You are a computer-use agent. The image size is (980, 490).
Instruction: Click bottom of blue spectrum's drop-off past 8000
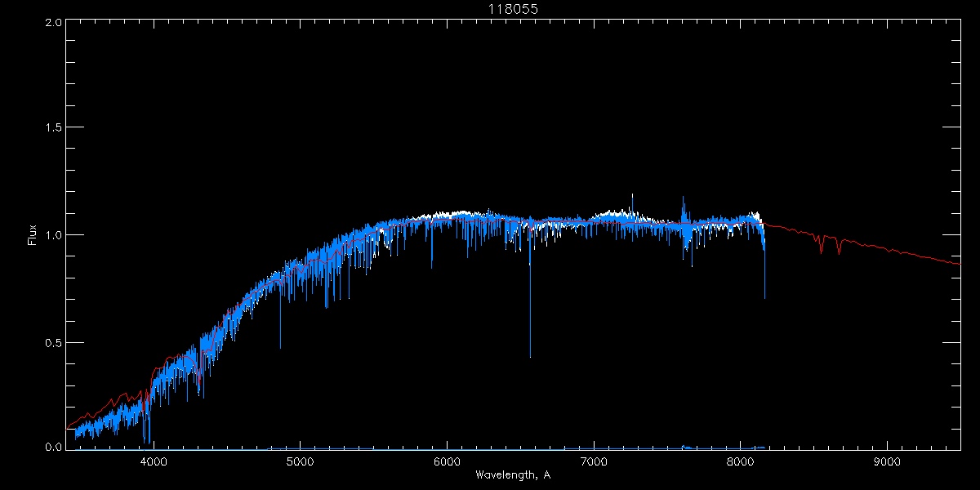(x=765, y=297)
